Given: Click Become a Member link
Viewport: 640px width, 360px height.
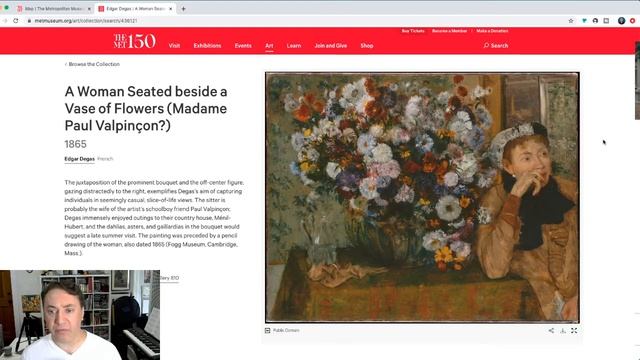Looking at the screenshot, I should pyautogui.click(x=449, y=31).
